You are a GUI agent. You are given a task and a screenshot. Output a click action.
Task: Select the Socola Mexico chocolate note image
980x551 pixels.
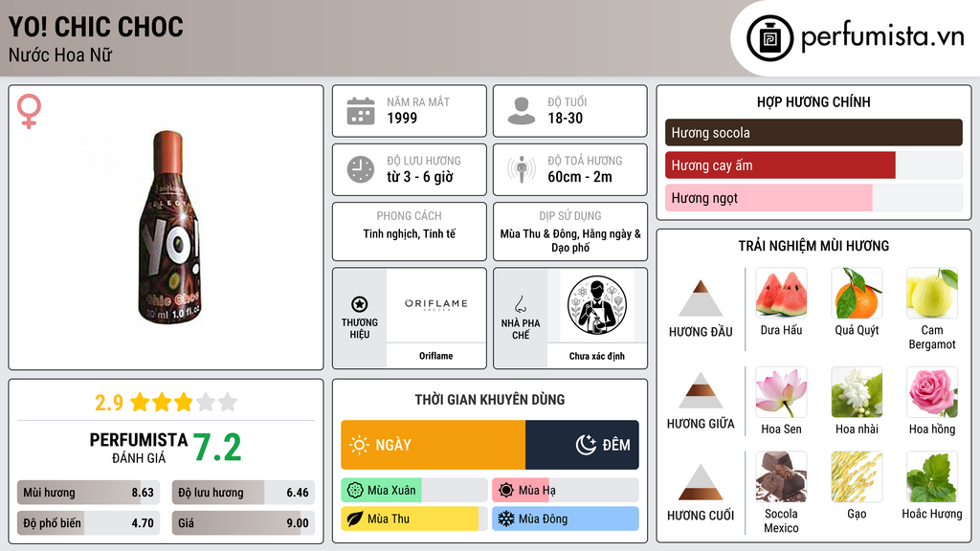coord(781,476)
